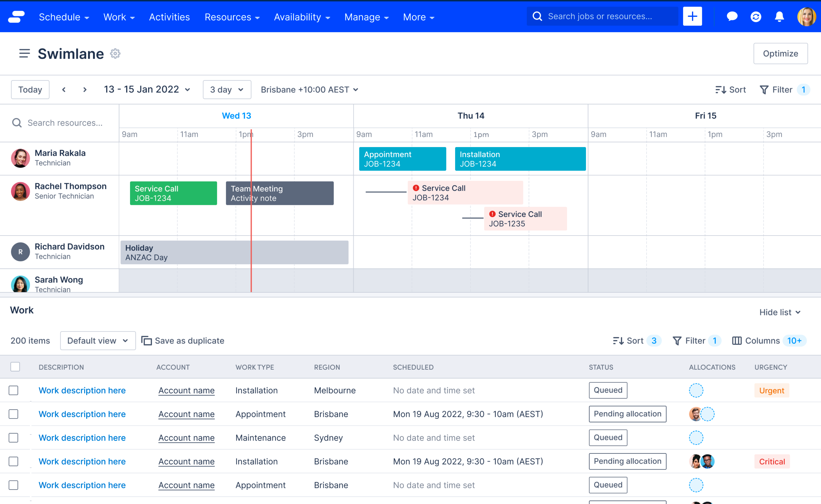Open the 3 day view dropdown
821x504 pixels.
227,89
